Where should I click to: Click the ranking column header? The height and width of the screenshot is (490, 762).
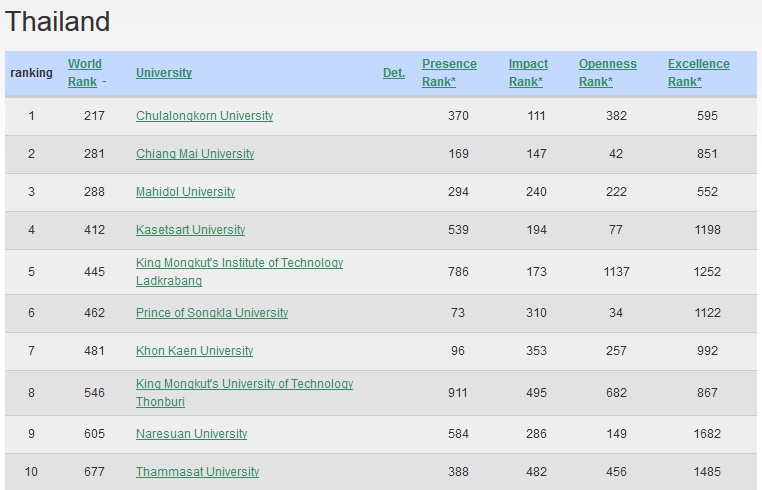31,73
